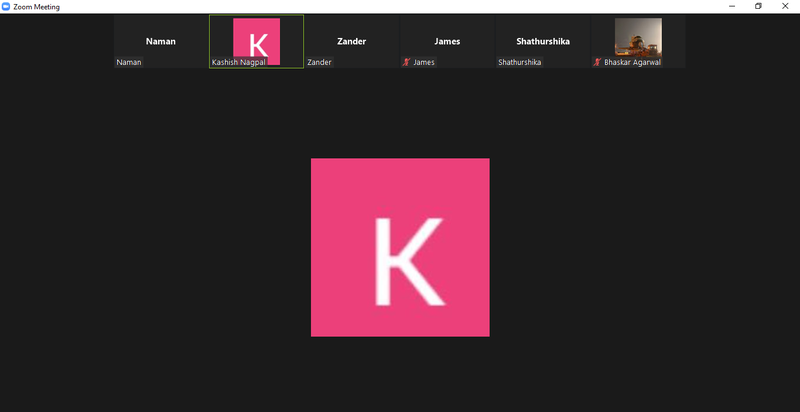This screenshot has height=412, width=800.
Task: Select the bold Zander name in his tile
Action: (351, 42)
